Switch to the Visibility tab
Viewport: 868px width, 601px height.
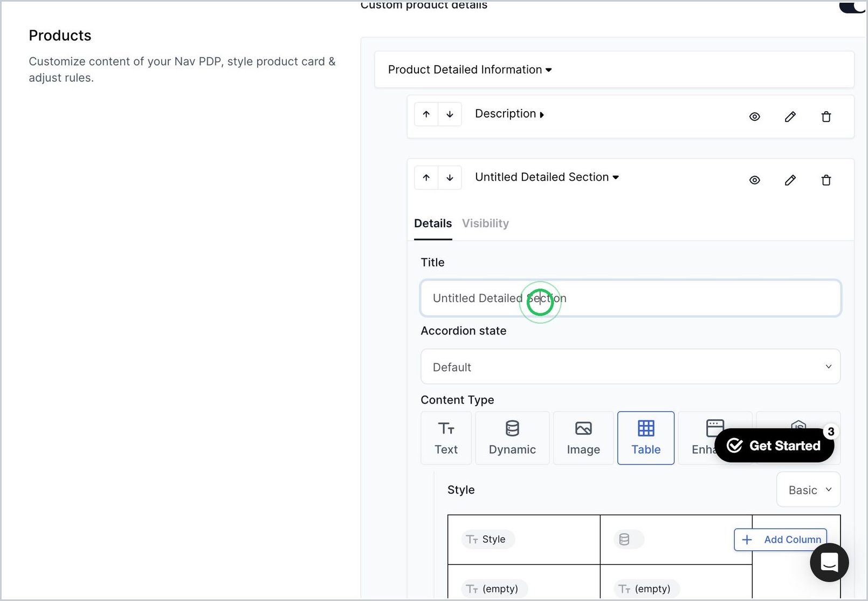coord(485,223)
